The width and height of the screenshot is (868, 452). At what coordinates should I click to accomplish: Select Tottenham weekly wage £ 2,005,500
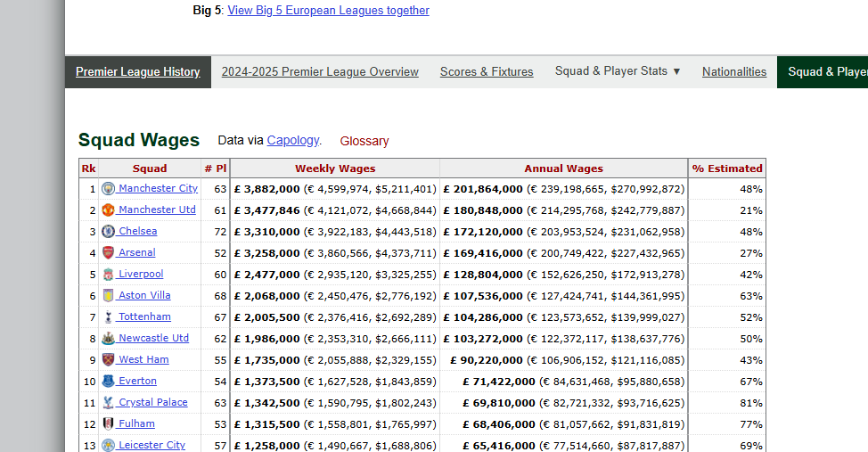(x=266, y=317)
